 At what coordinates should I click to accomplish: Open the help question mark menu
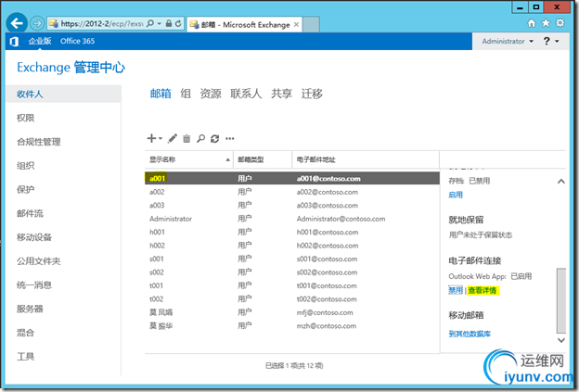pyautogui.click(x=551, y=41)
